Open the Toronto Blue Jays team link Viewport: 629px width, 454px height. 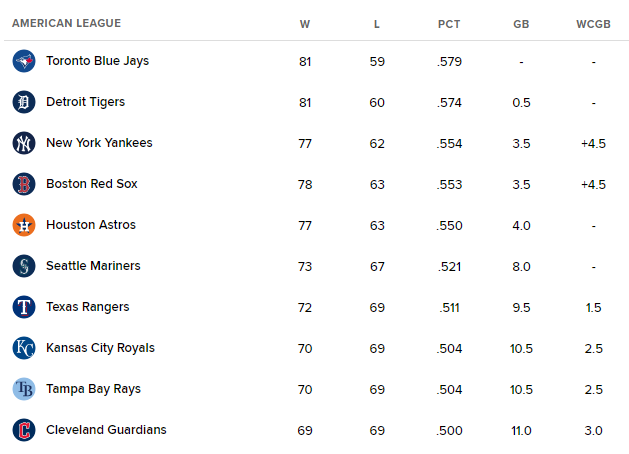tap(97, 61)
